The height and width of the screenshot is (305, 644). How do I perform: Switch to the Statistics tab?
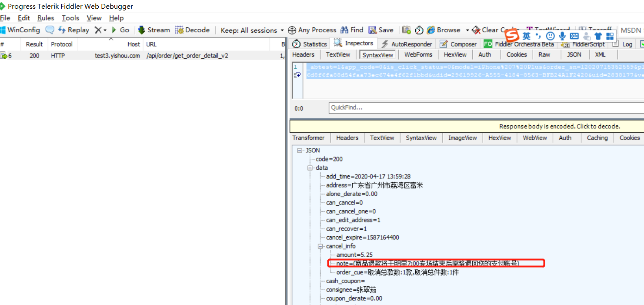tap(310, 44)
